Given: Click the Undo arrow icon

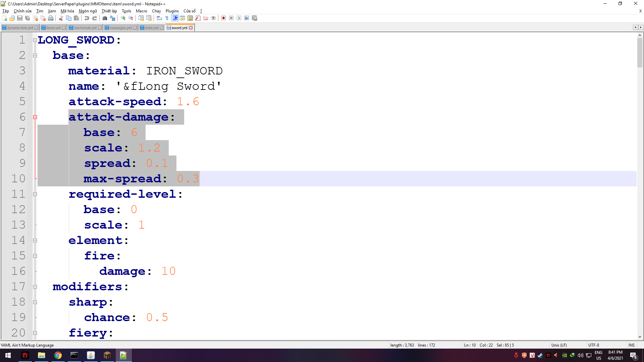Looking at the screenshot, I should pyautogui.click(x=87, y=18).
